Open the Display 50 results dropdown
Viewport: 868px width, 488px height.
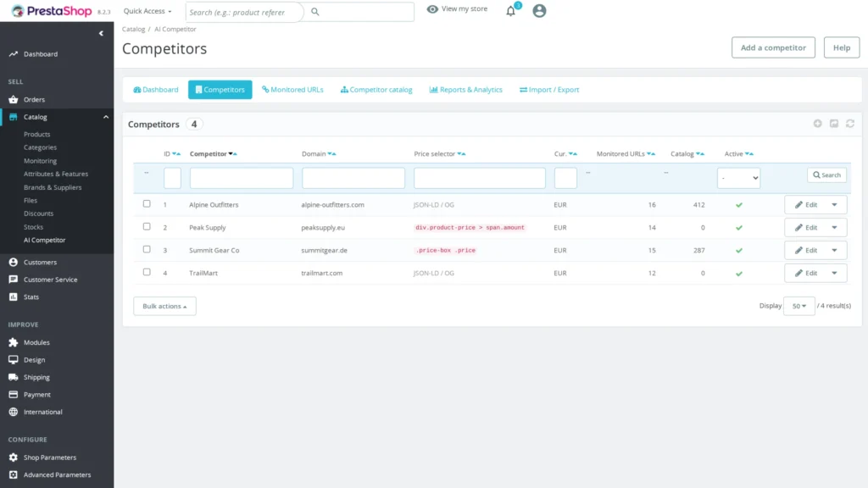pyautogui.click(x=798, y=306)
